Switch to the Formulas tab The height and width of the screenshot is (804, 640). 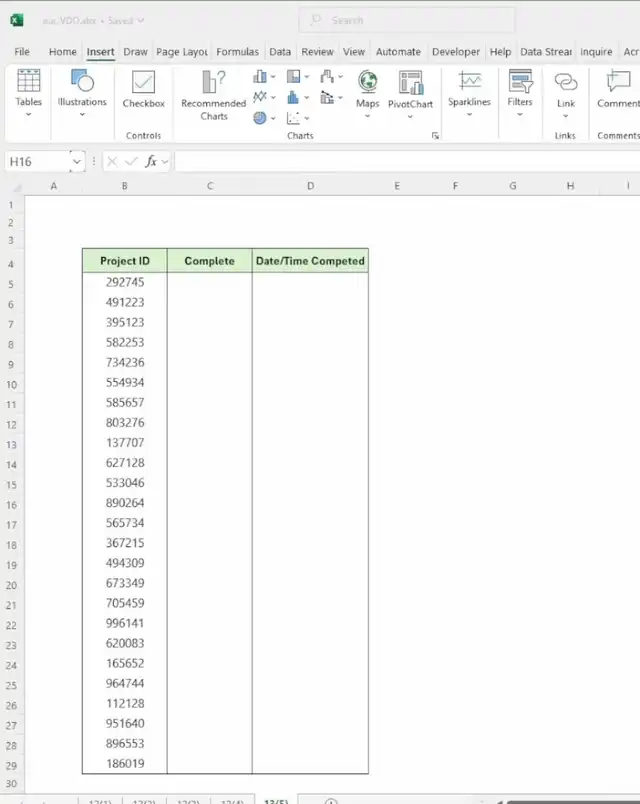point(237,52)
